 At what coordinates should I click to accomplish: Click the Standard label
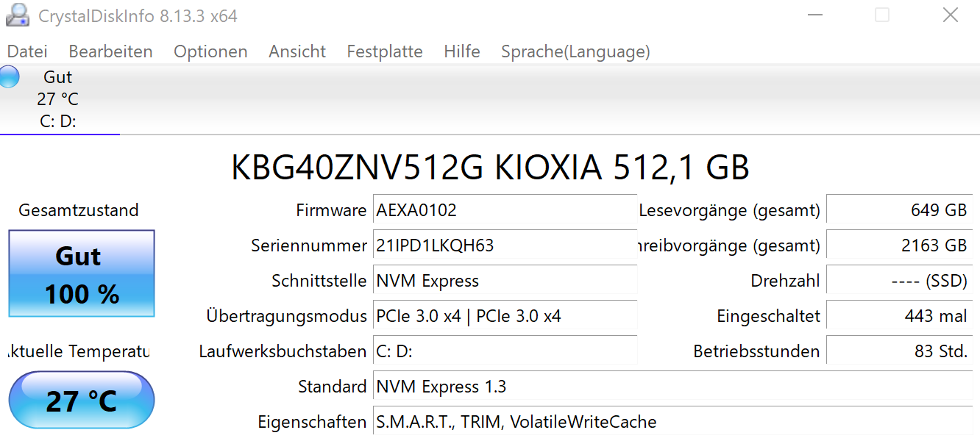(x=333, y=387)
